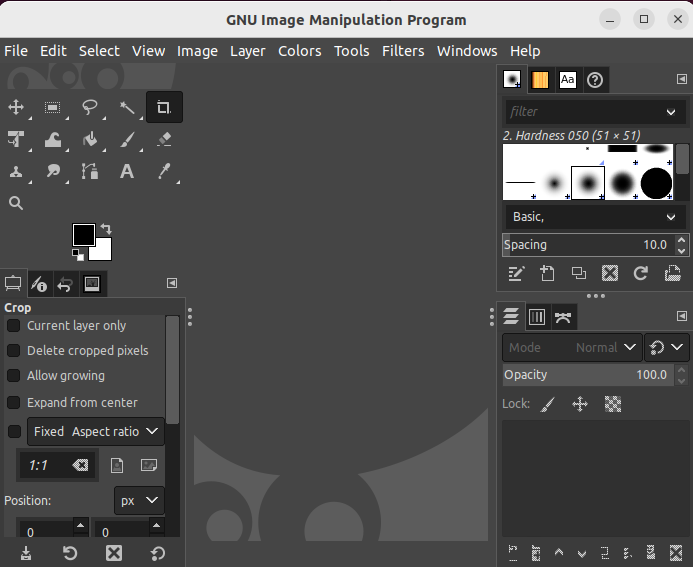Duplicate the selected brush
Screen dimensions: 693x567
pyautogui.click(x=579, y=274)
